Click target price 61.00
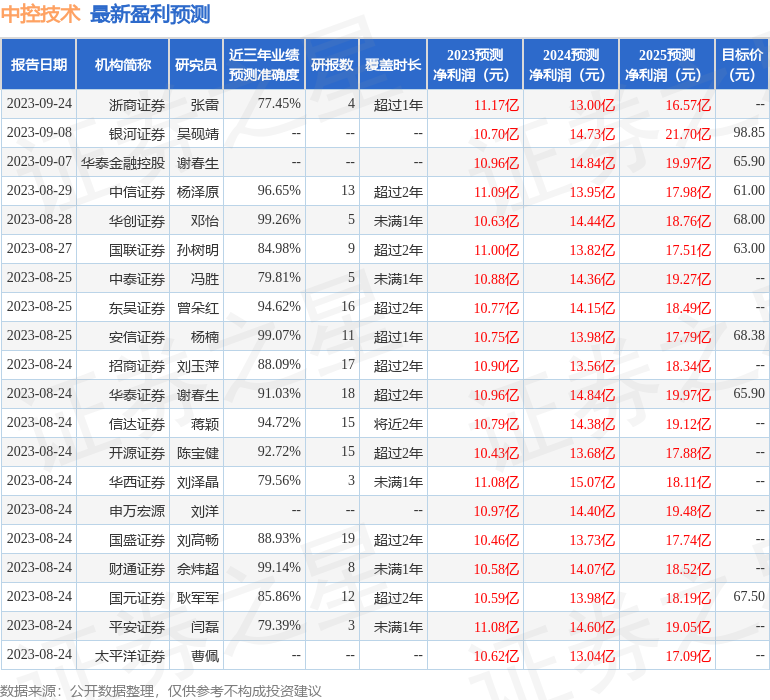770x700 pixels. point(749,191)
